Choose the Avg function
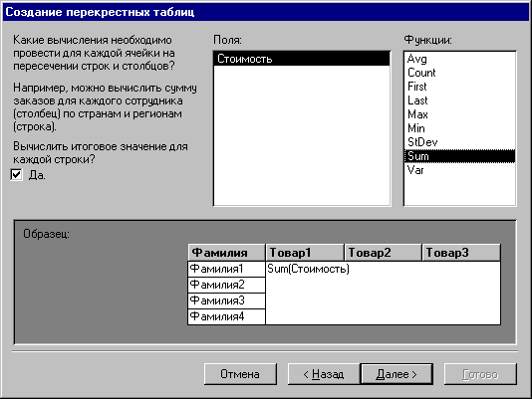 (459, 59)
